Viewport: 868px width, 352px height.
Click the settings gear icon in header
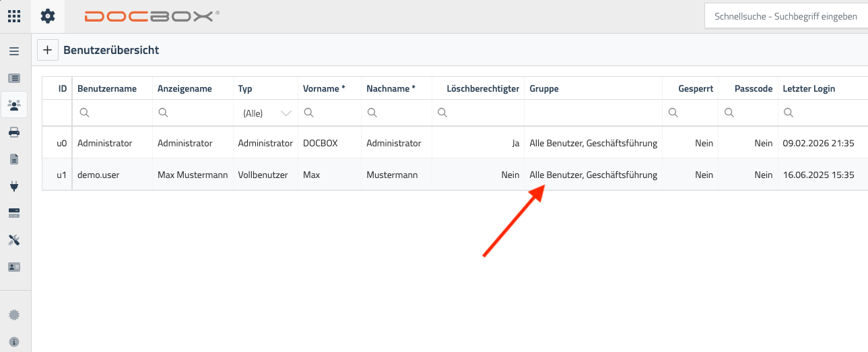point(48,16)
